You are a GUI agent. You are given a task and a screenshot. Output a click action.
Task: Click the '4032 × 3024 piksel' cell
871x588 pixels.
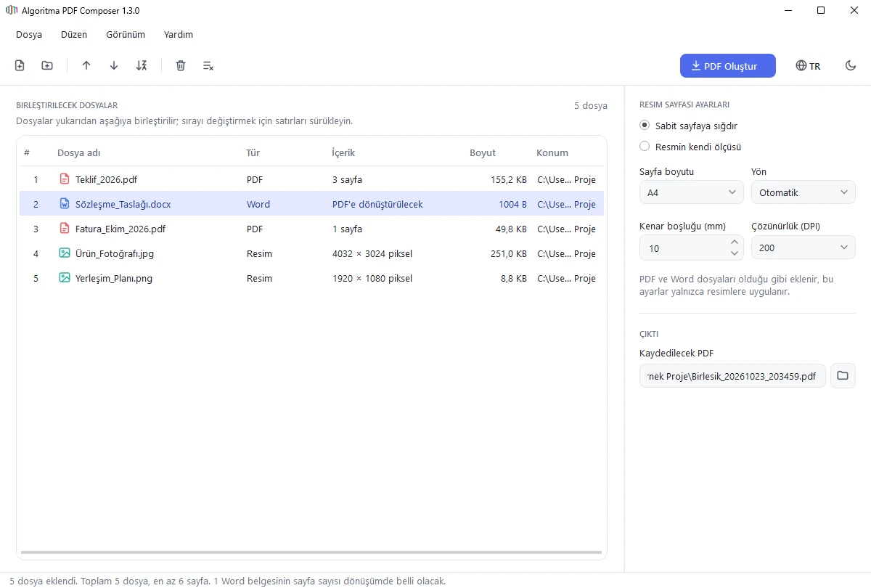click(x=372, y=253)
